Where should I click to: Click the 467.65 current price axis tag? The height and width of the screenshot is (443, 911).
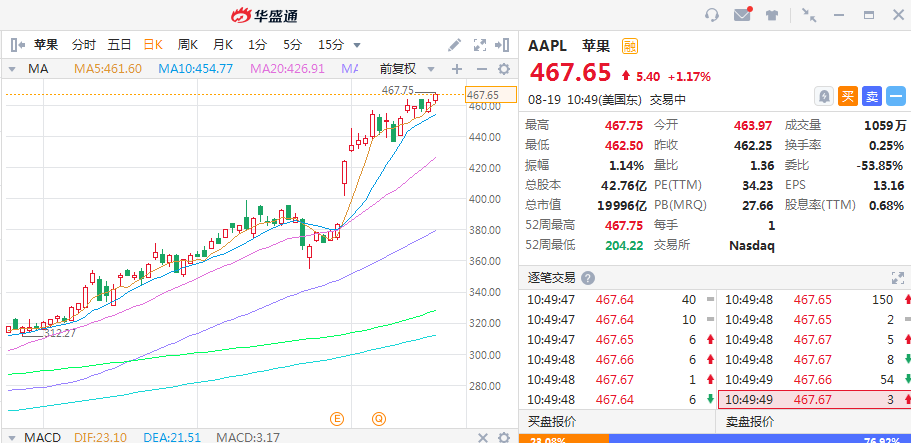[491, 95]
